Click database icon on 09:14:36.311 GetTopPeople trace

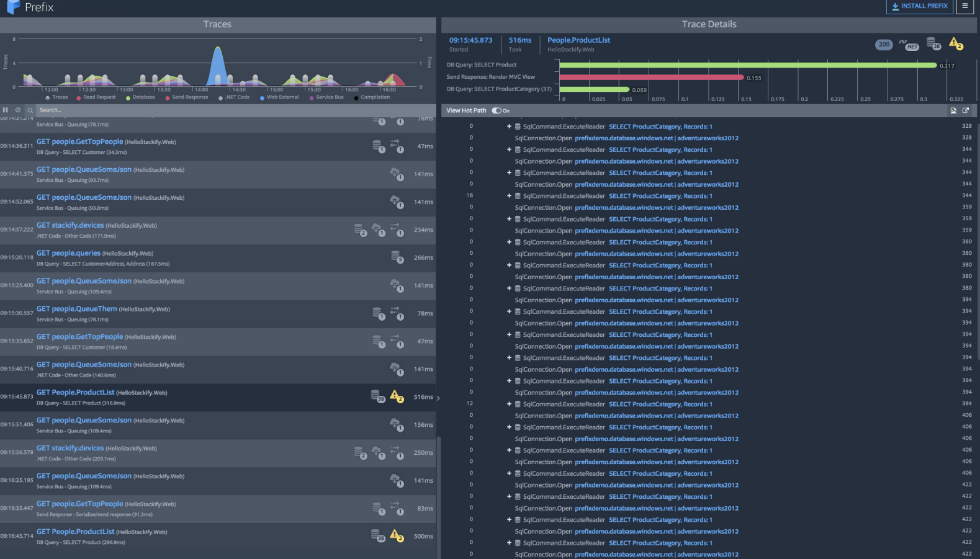(378, 146)
